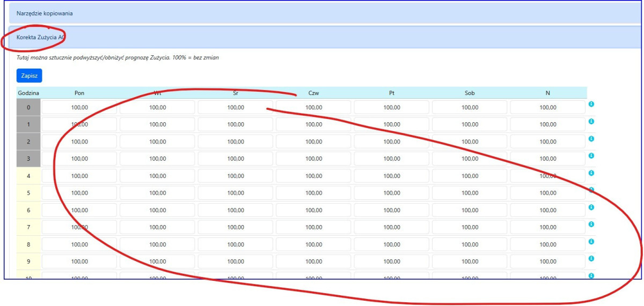Click the info icon for hour 0 row
The width and height of the screenshot is (644, 306).
591,105
